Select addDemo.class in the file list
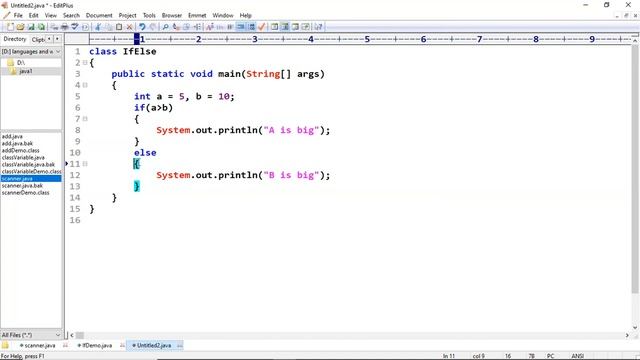Screen dimensions: 640x360 (20, 151)
